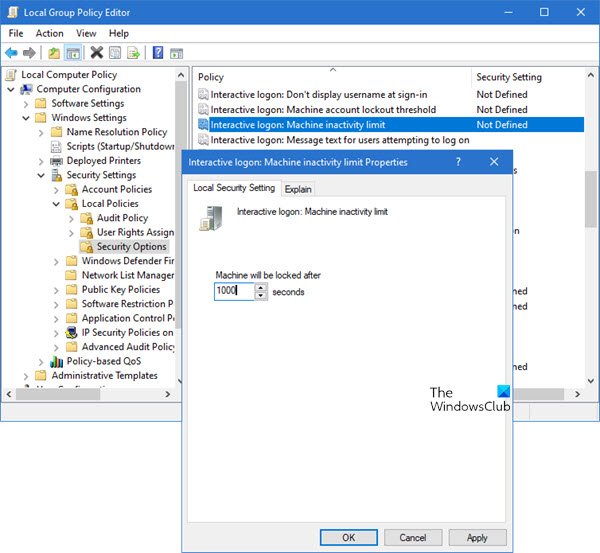Select the Security Options tree item
Viewport: 600px width, 553px height.
click(x=131, y=246)
